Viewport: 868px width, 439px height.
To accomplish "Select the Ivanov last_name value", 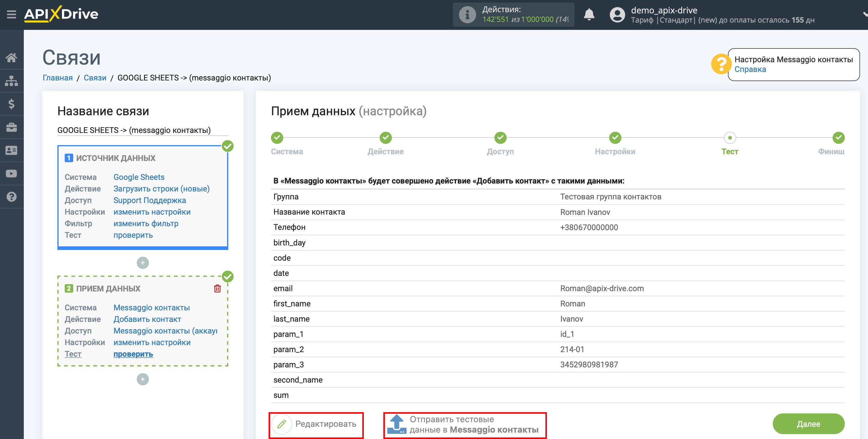I will [x=571, y=319].
